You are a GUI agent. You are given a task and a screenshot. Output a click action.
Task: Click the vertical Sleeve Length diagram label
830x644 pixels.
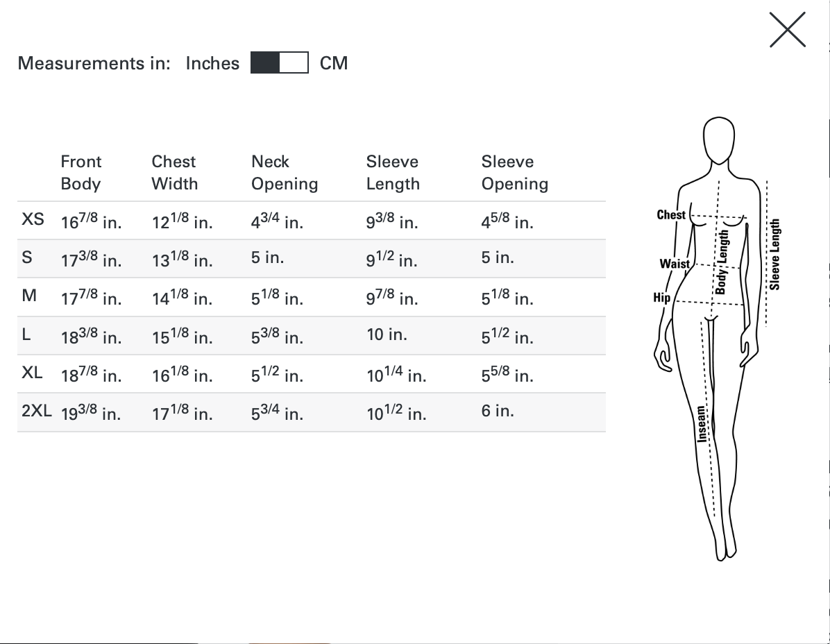click(774, 255)
